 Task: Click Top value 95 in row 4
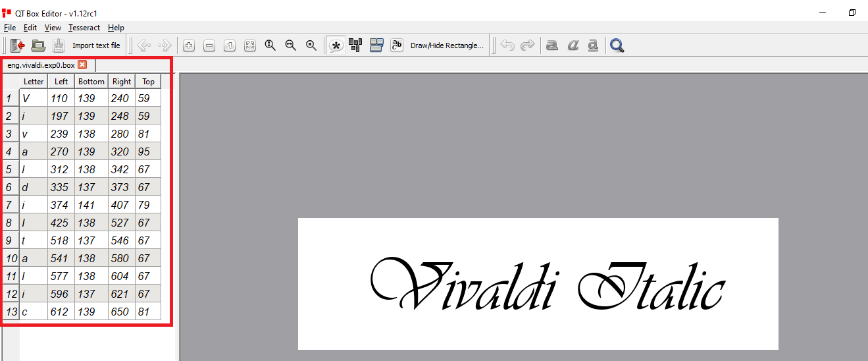(149, 152)
